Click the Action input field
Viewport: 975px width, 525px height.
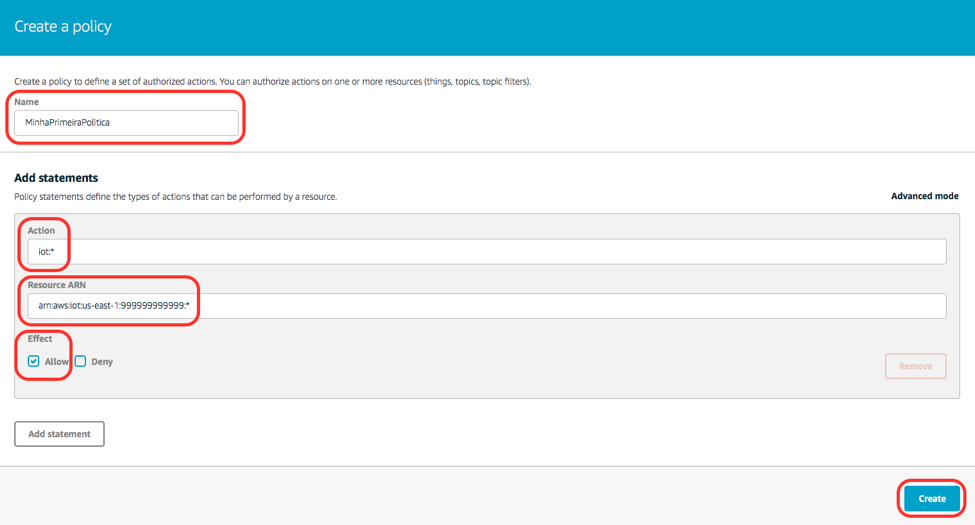[x=487, y=251]
